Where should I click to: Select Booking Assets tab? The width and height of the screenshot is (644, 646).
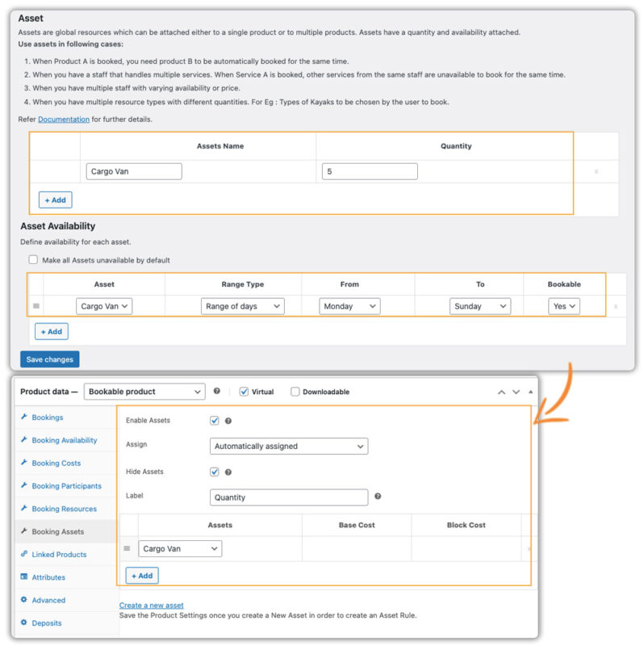(57, 531)
